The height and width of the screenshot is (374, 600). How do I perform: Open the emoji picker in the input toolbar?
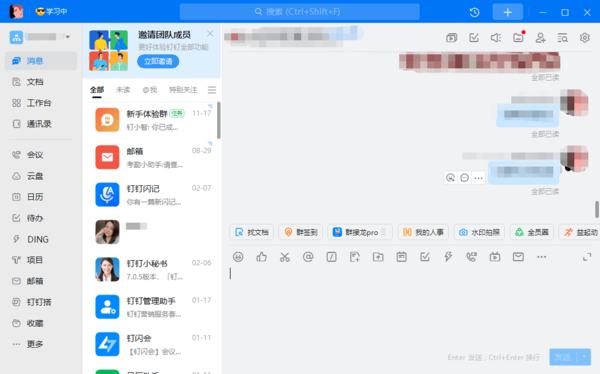pyautogui.click(x=238, y=257)
